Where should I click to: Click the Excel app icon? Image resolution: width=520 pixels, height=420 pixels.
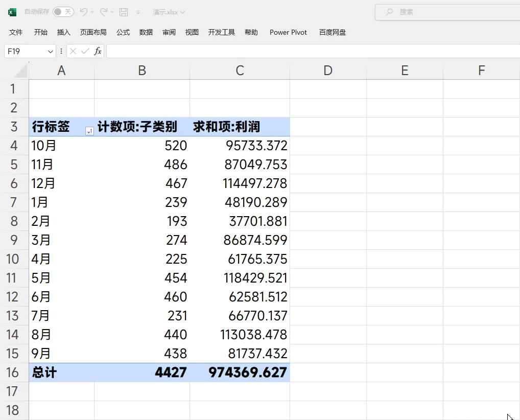[11, 11]
